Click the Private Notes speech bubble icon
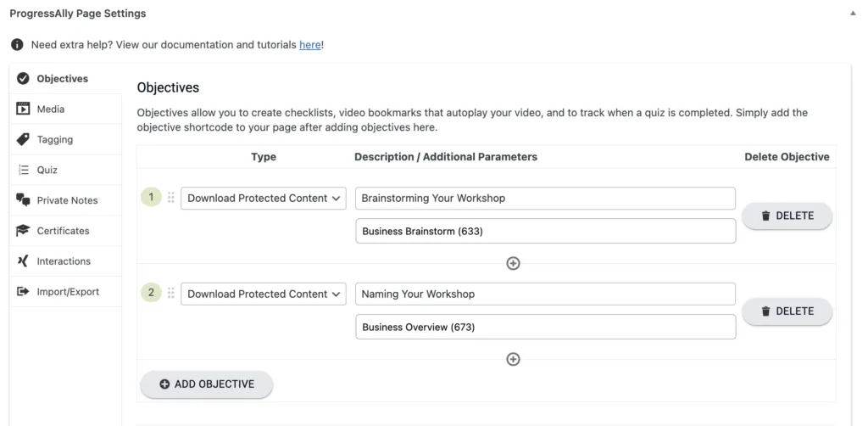This screenshot has width=868, height=426. pyautogui.click(x=23, y=200)
